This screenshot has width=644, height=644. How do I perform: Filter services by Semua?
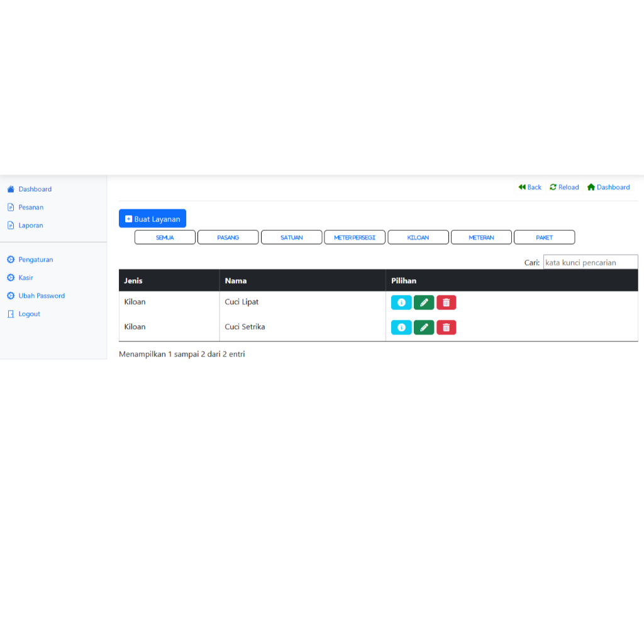coord(165,237)
